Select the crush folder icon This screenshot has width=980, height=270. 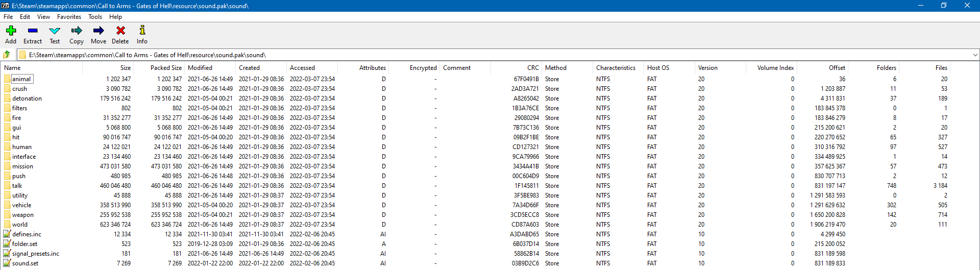[7, 88]
